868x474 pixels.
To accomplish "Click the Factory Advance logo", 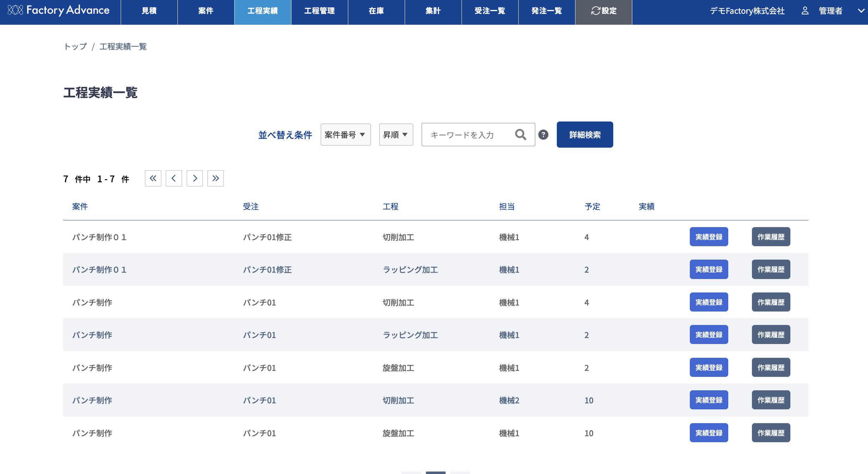I will point(59,11).
